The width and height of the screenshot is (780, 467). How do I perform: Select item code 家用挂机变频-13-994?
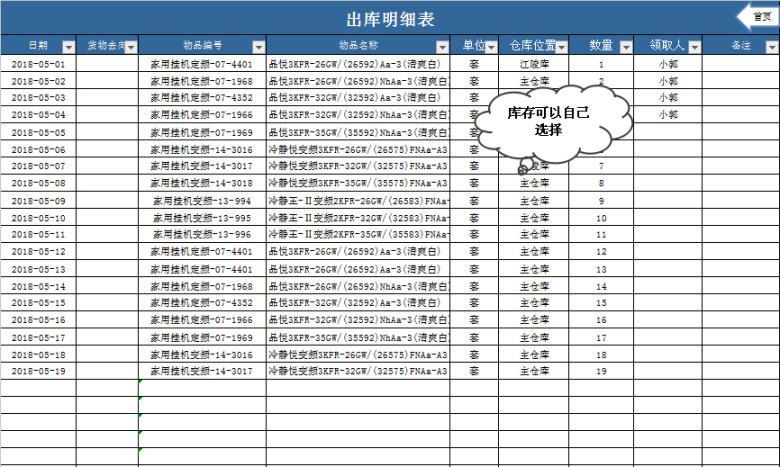pos(202,200)
